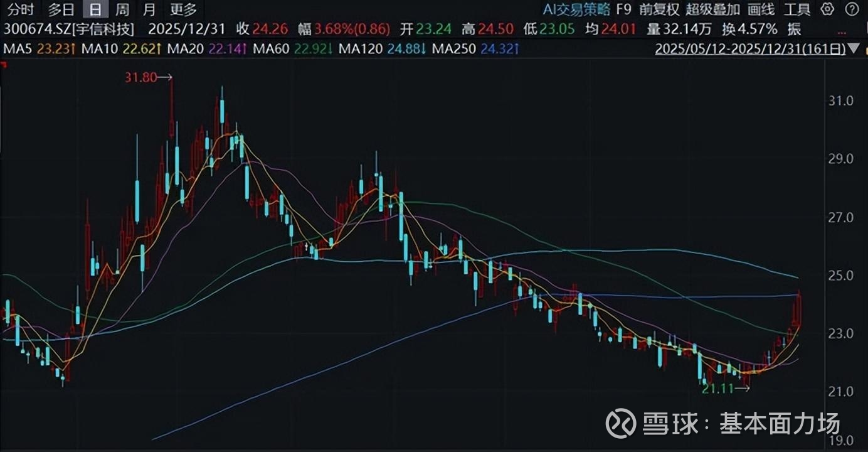Image resolution: width=868 pixels, height=452 pixels.
Task: Open the settings gear icon
Action: coord(828,9)
